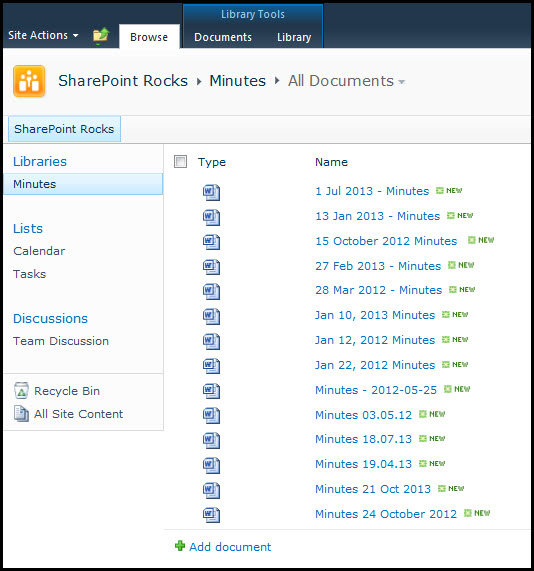Click Word icon for 15 October 2012 Minutes
534x571 pixels.
[x=211, y=242]
